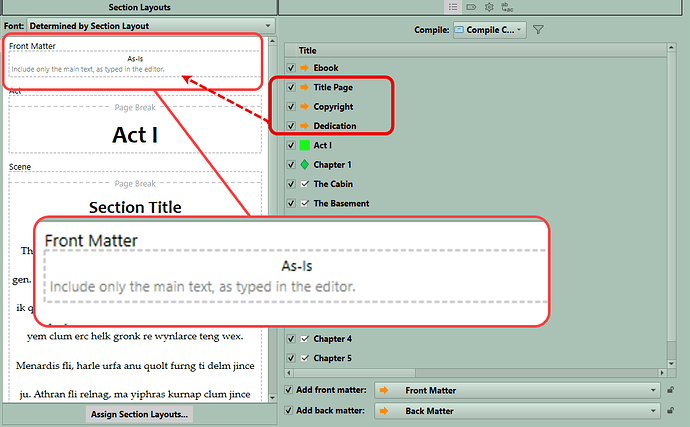Open the contents list tab icon
690x427 pixels.
453,6
